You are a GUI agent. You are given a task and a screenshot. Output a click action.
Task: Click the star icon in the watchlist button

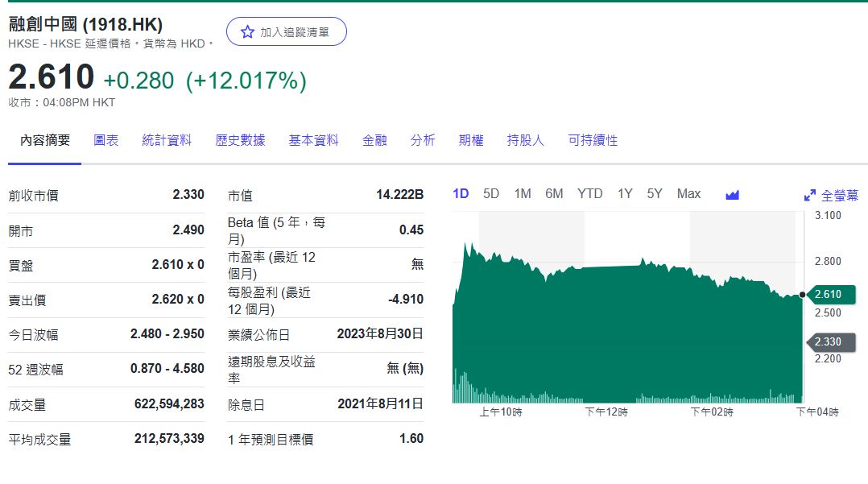(247, 32)
